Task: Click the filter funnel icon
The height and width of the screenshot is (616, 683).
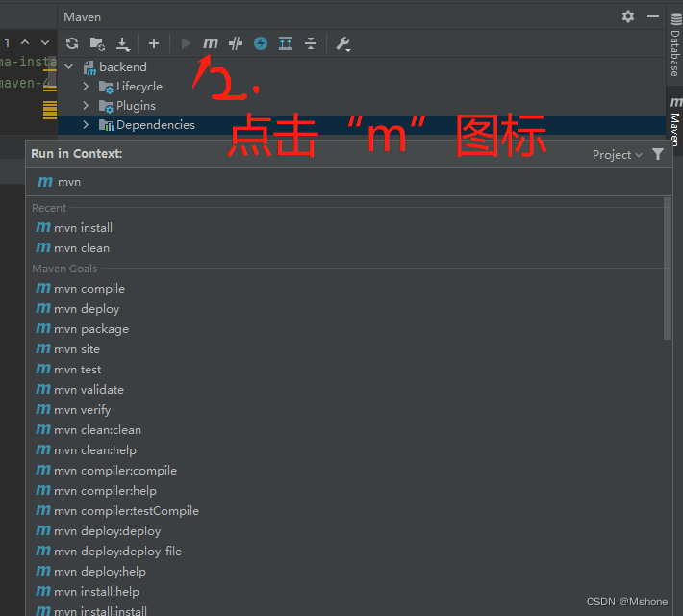Action: click(658, 154)
